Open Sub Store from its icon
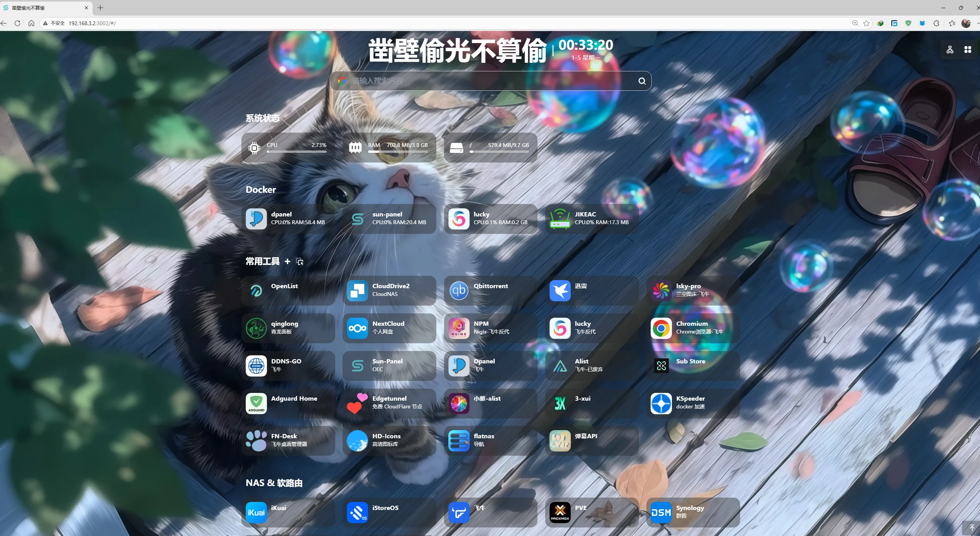The width and height of the screenshot is (980, 536). tap(661, 365)
